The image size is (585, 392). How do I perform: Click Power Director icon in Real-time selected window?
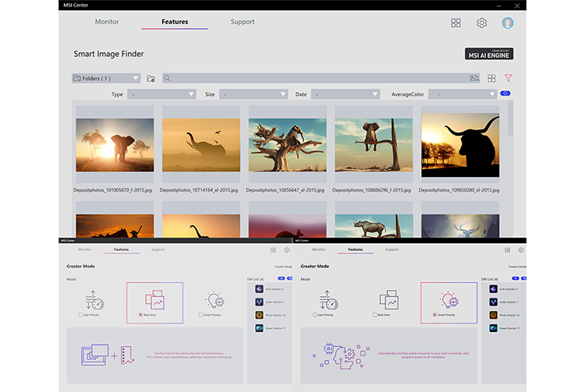tap(259, 328)
